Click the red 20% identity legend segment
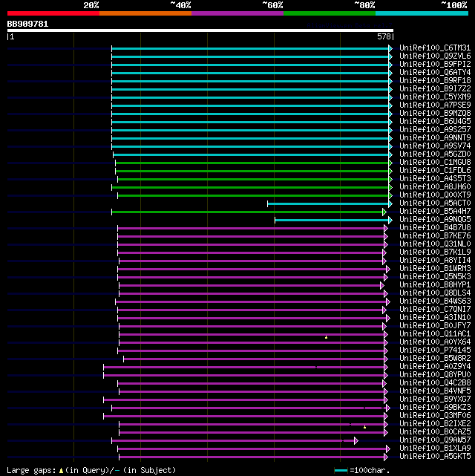 pyautogui.click(x=53, y=13)
